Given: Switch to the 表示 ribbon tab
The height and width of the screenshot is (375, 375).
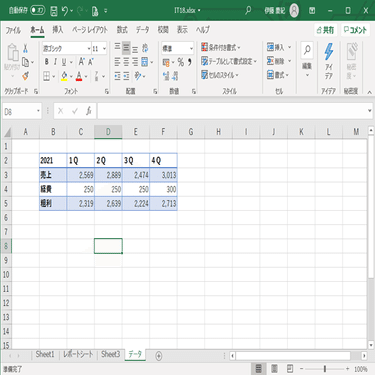Looking at the screenshot, I should (x=182, y=30).
